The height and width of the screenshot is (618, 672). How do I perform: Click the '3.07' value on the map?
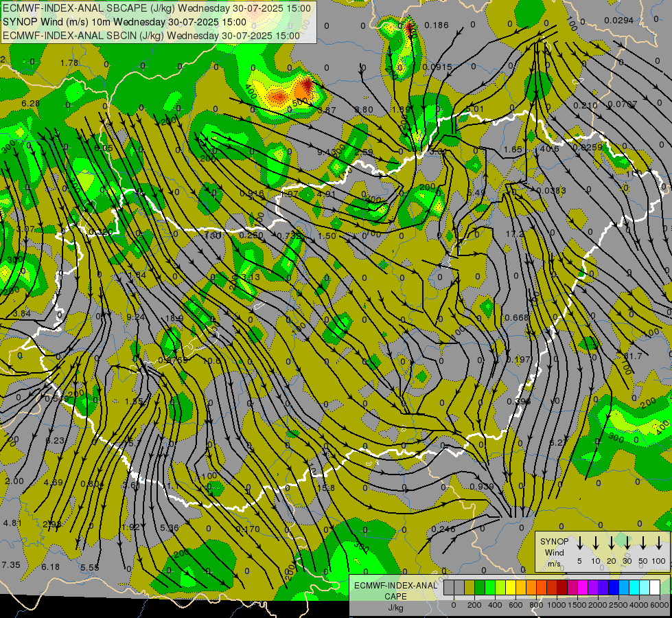25,229
